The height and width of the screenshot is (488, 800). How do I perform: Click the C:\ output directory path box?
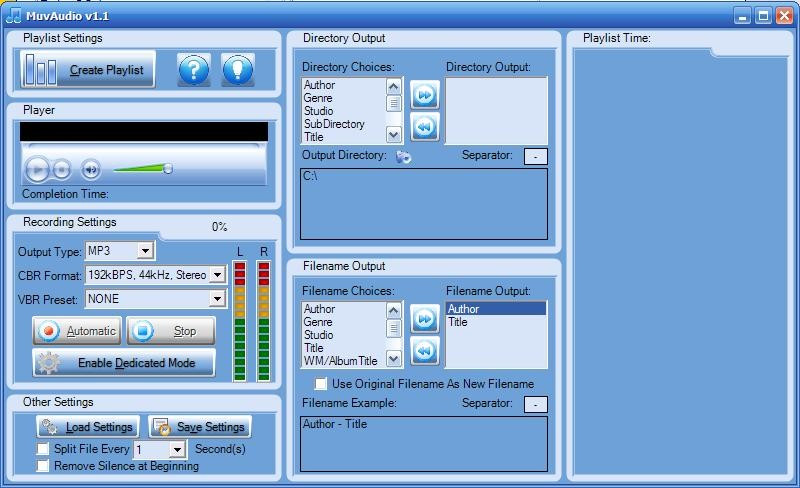click(x=424, y=204)
